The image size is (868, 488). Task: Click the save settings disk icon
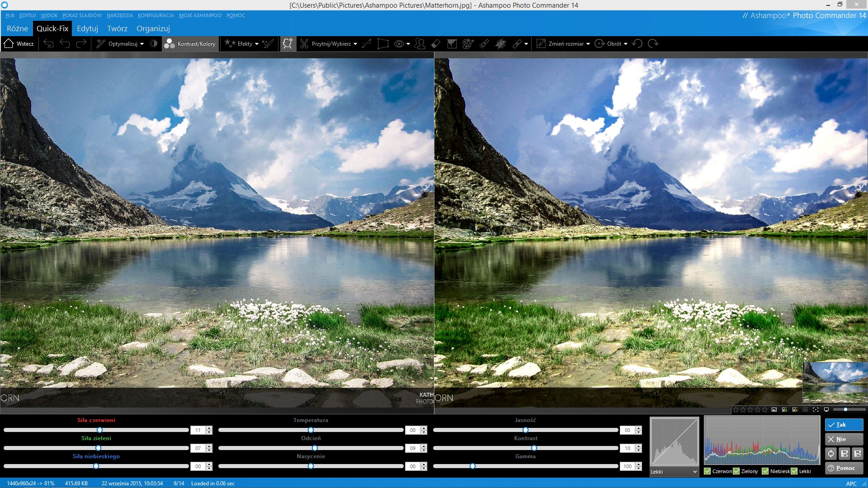tap(844, 454)
